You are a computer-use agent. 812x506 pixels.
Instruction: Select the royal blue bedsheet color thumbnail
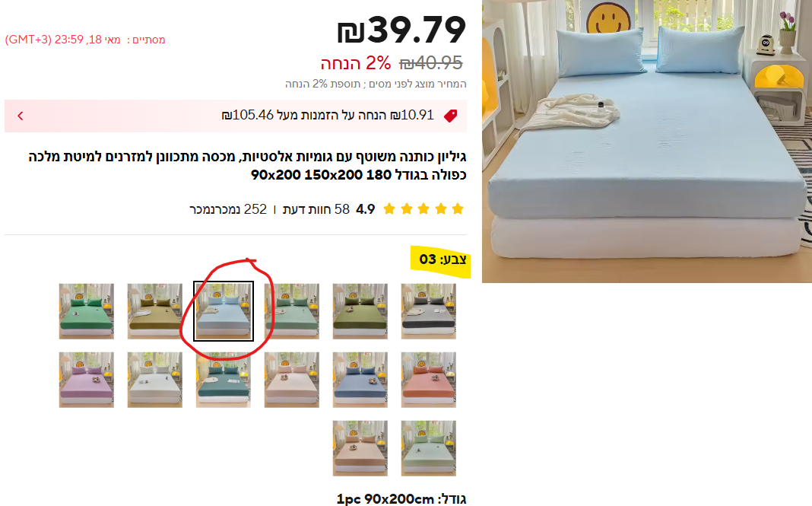(x=360, y=380)
